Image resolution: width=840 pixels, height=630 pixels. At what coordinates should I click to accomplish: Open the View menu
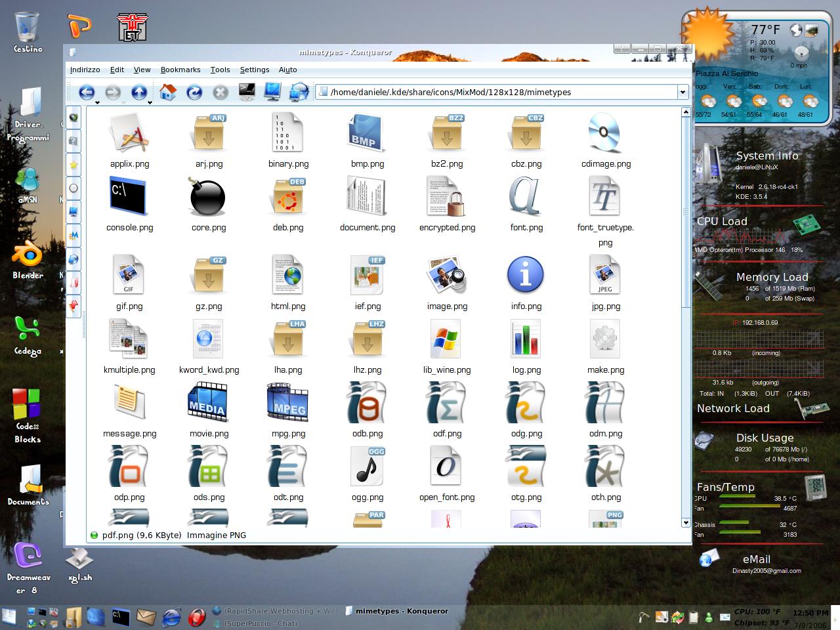tap(142, 70)
